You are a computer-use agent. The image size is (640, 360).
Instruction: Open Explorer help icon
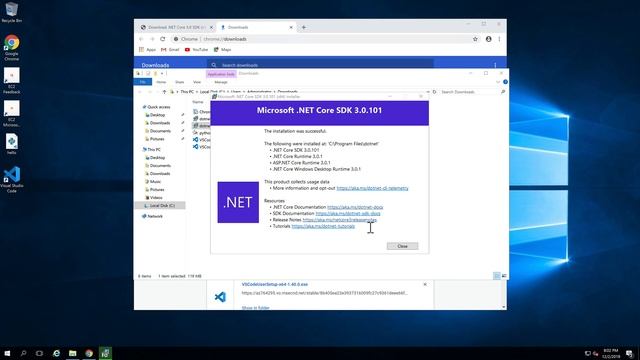(x=505, y=82)
